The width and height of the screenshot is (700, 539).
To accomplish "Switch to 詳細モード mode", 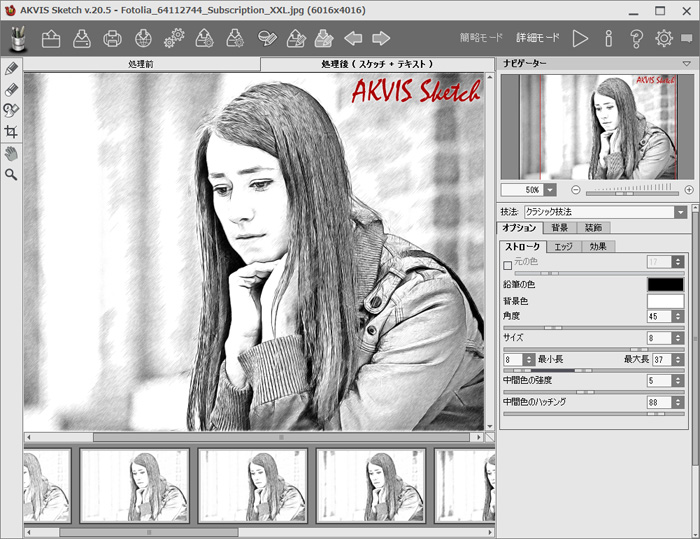I will pyautogui.click(x=537, y=39).
